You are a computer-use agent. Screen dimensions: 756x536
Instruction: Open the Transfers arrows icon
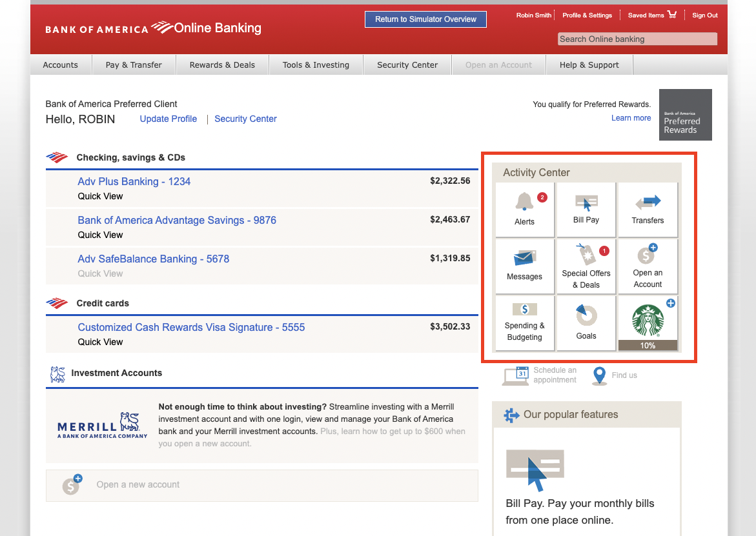648,203
